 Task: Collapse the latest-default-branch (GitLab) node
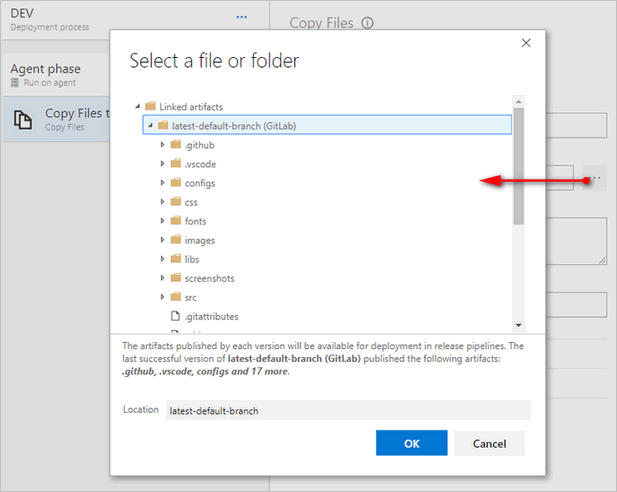149,126
